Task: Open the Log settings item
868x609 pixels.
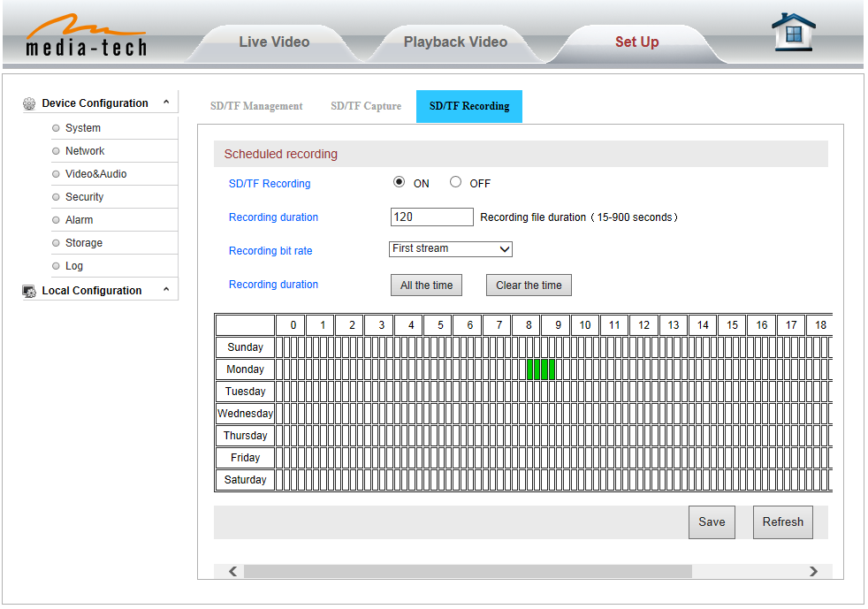Action: pyautogui.click(x=74, y=266)
